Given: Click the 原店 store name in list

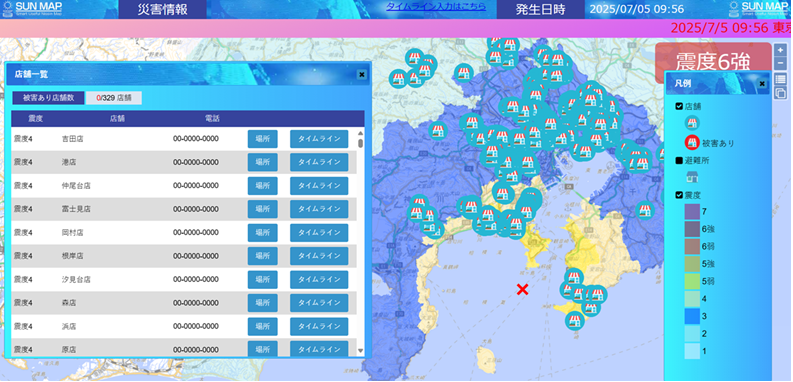Looking at the screenshot, I should (69, 350).
